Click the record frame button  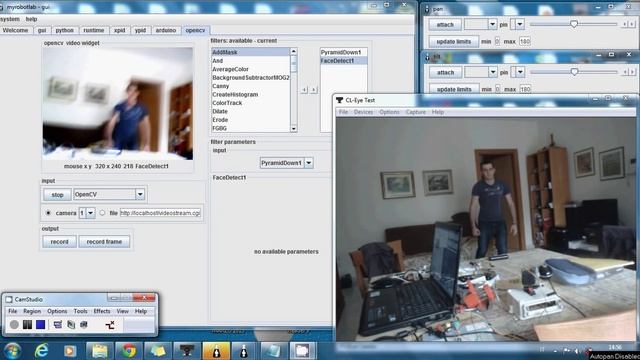pos(104,242)
